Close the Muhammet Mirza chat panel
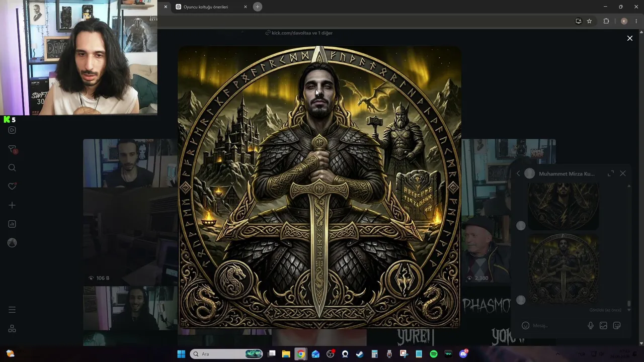Image resolution: width=644 pixels, height=362 pixels. 623,173
